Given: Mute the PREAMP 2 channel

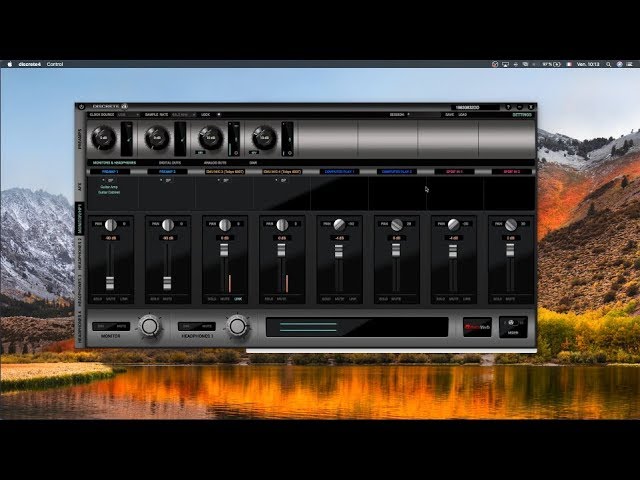Looking at the screenshot, I should [x=168, y=299].
